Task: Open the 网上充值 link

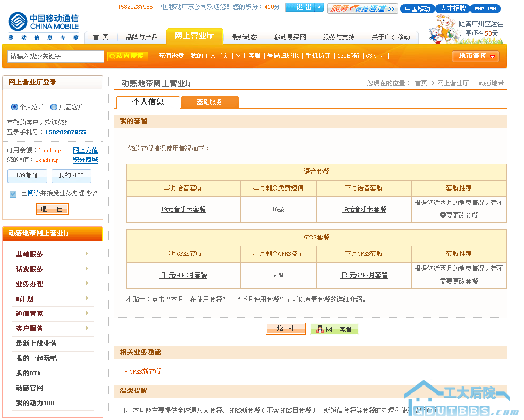Action: pyautogui.click(x=85, y=150)
